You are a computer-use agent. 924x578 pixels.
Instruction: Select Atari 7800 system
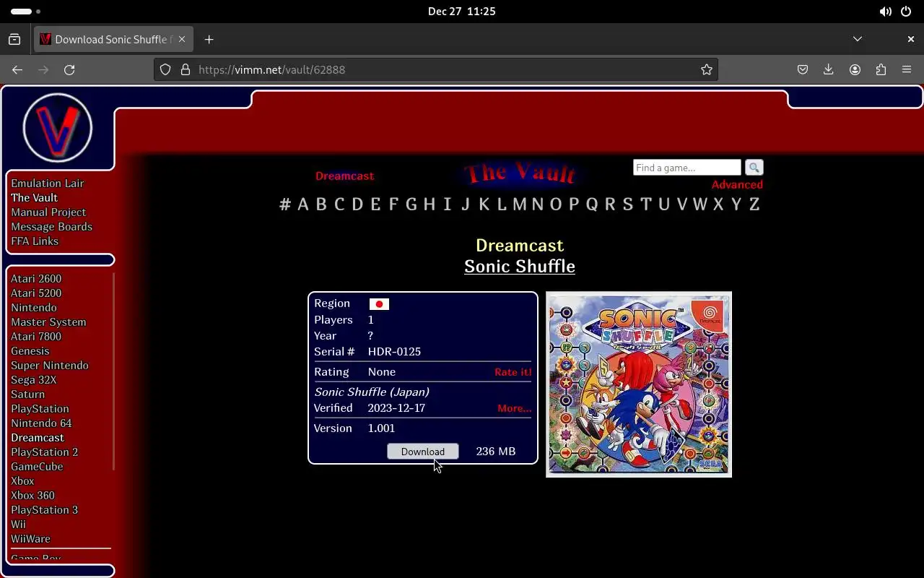tap(36, 337)
